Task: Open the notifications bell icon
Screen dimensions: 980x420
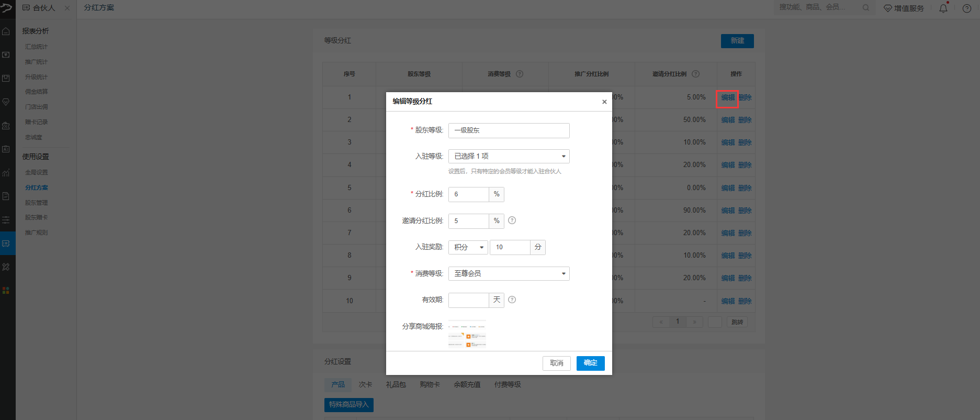Action: [943, 8]
